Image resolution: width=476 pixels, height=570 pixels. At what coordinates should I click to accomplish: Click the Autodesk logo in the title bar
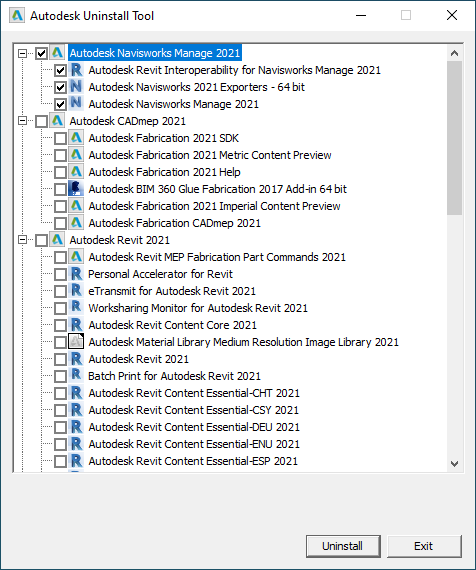pyautogui.click(x=17, y=16)
